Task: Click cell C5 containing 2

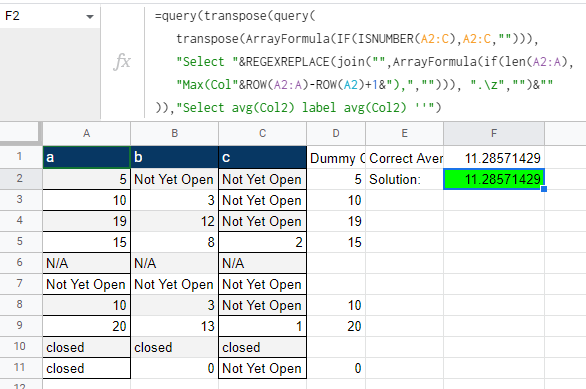Action: (x=262, y=242)
